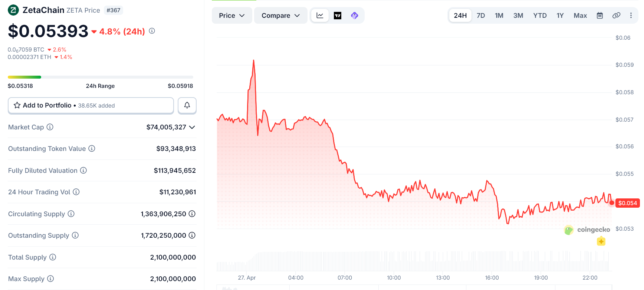Click the 24h Range progress bar

coord(100,77)
